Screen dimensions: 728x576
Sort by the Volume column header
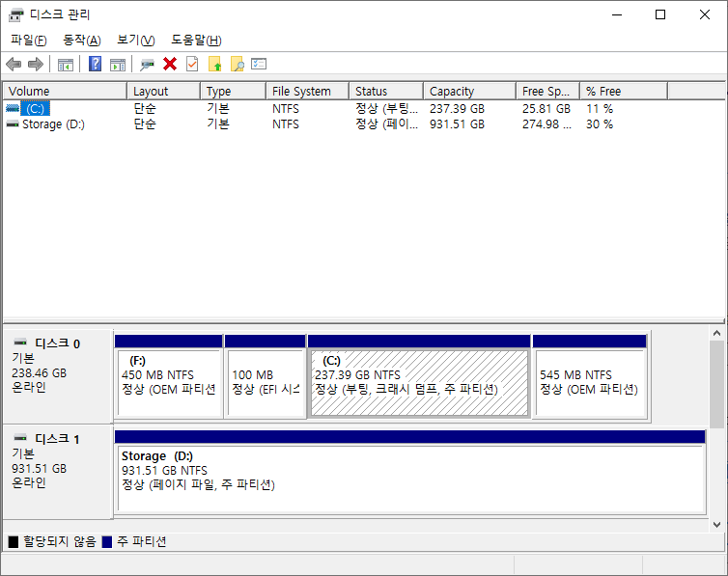tap(65, 92)
